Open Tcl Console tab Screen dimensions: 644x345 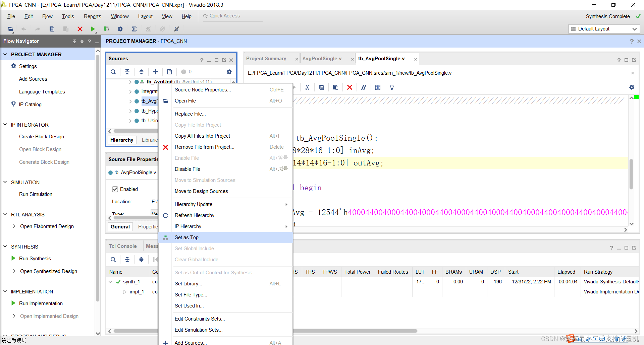123,246
